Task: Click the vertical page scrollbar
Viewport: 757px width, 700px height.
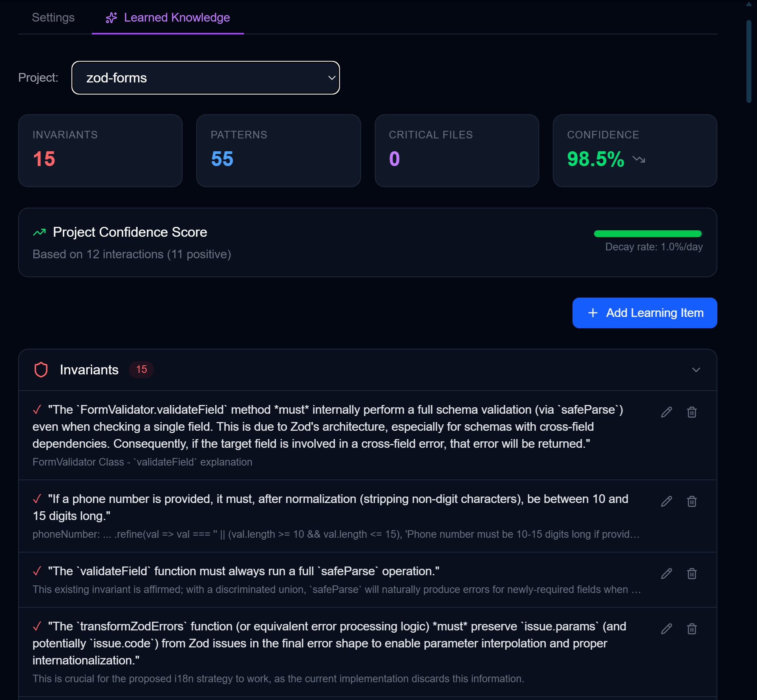Action: tap(748, 61)
